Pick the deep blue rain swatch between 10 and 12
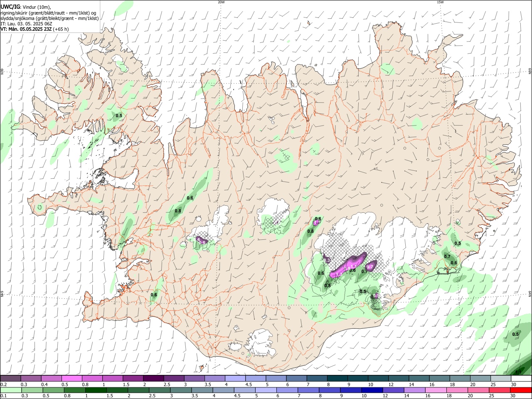This screenshot has height=399, width=532. click(x=372, y=390)
